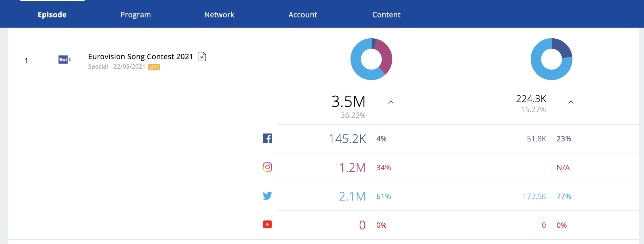
Task: Select the 15.27% percentage
Action: 533,110
